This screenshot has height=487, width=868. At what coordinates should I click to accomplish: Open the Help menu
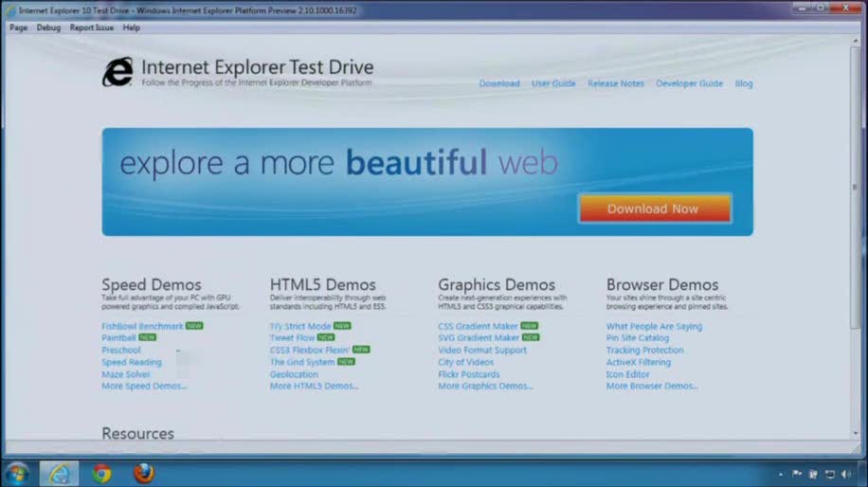[x=131, y=27]
